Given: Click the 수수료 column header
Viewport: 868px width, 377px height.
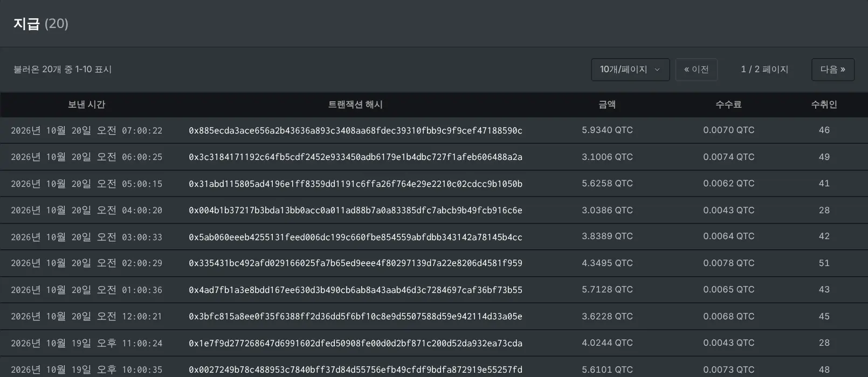Looking at the screenshot, I should pyautogui.click(x=728, y=104).
